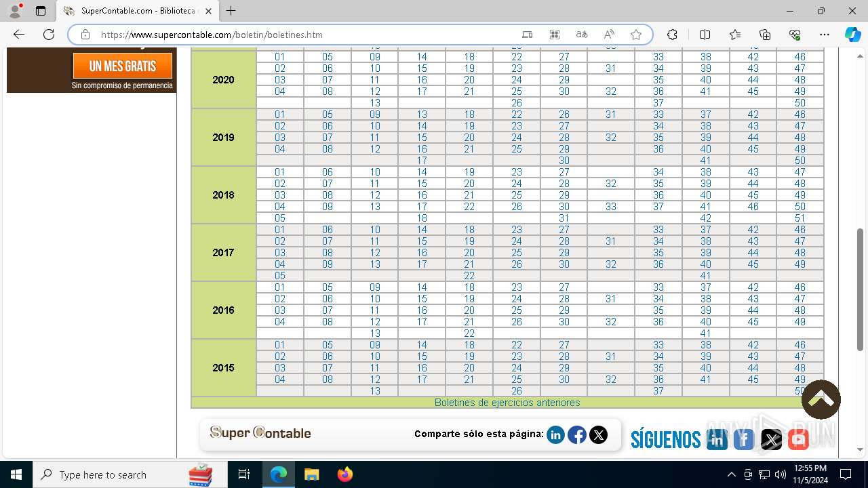Click the address bar URL

[x=212, y=35]
